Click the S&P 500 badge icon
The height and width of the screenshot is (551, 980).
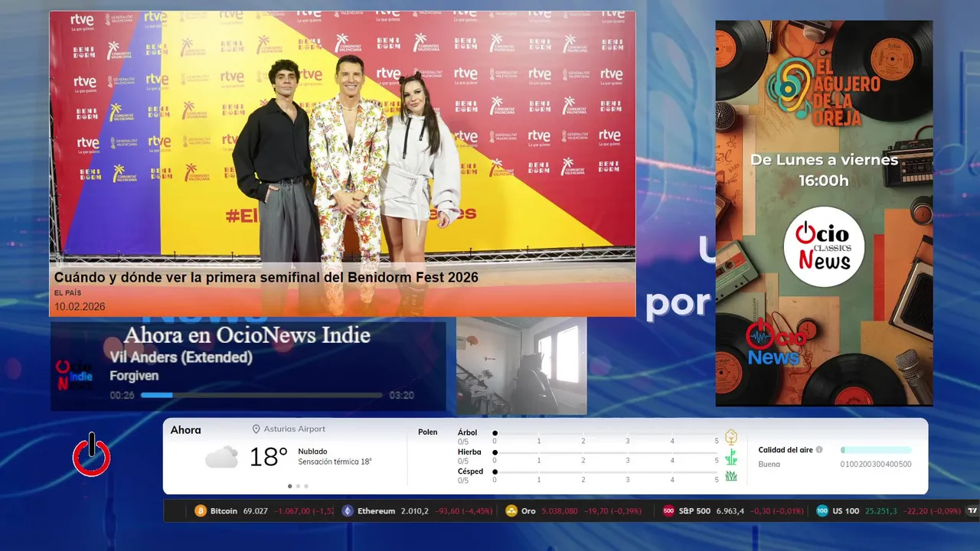coord(668,511)
